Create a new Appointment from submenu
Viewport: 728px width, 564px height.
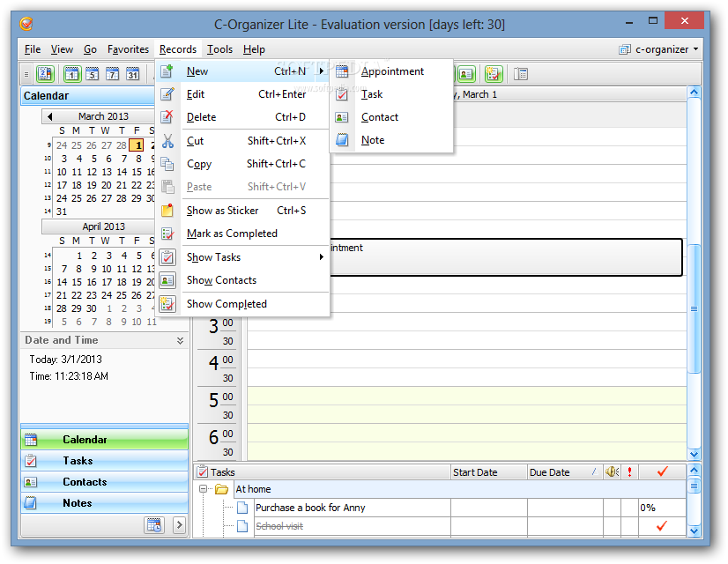(x=391, y=71)
